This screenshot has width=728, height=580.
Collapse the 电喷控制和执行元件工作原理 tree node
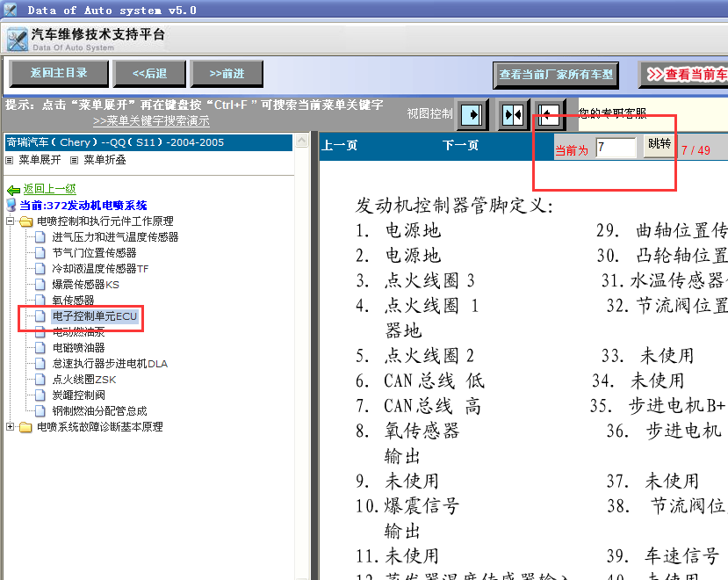[11, 221]
